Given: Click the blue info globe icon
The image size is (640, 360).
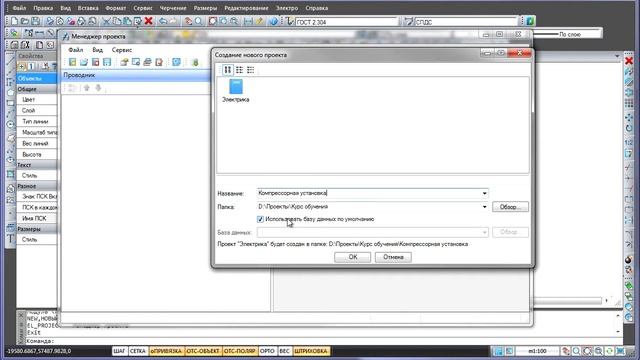Looking at the screenshot, I should [x=273, y=21].
